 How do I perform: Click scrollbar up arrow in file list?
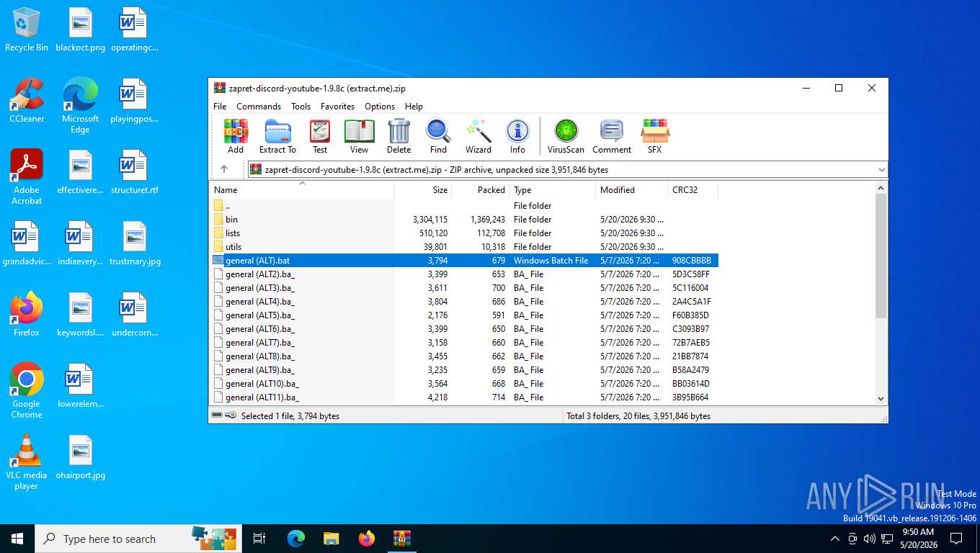pyautogui.click(x=881, y=188)
